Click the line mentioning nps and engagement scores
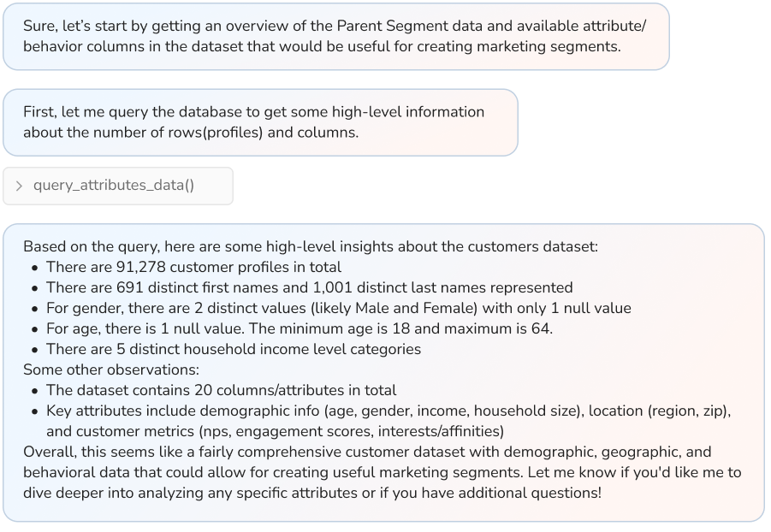771x532 pixels. point(275,431)
